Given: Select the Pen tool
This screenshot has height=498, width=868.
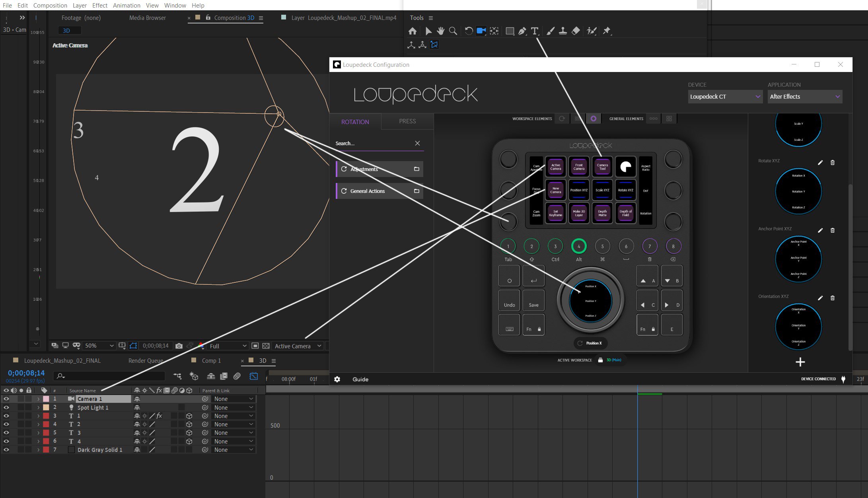Looking at the screenshot, I should [522, 31].
